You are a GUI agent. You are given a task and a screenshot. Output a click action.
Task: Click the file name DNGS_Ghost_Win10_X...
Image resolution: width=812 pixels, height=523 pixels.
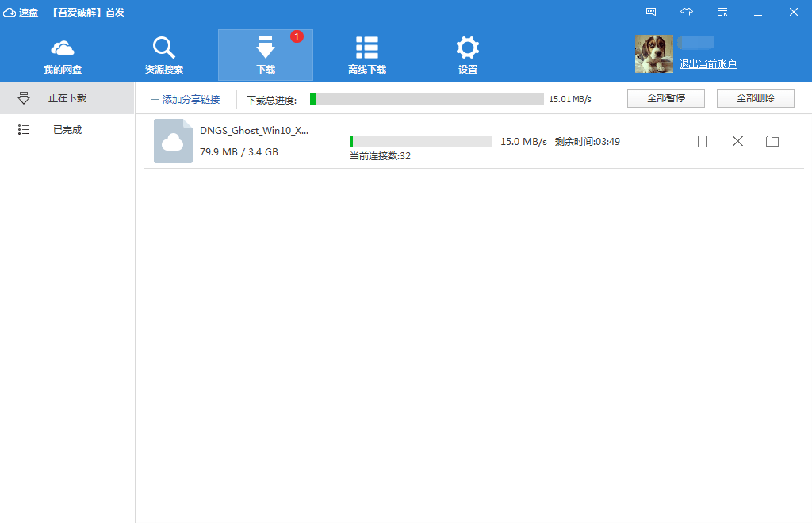[x=254, y=131]
